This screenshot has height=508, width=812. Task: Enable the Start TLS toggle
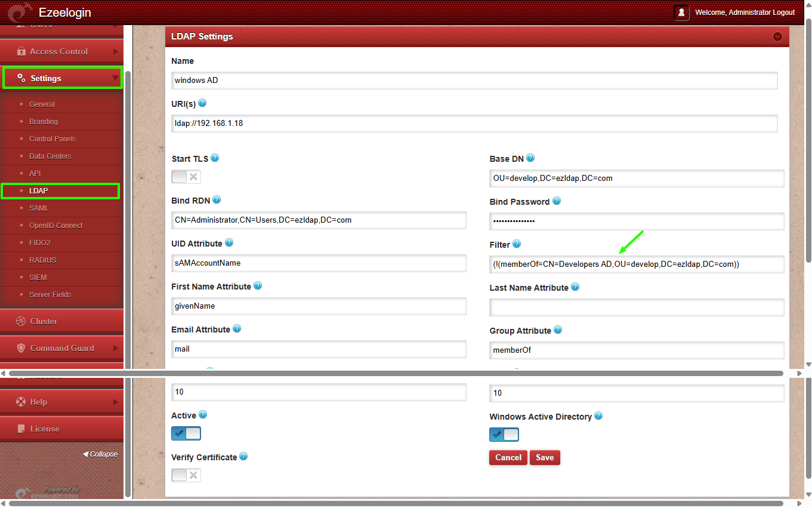pyautogui.click(x=186, y=177)
